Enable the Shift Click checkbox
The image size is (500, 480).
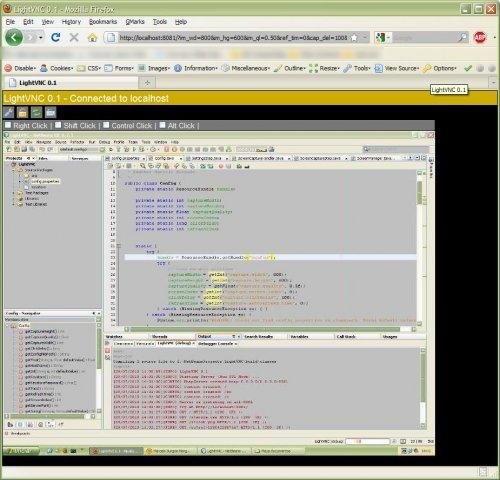(x=58, y=125)
